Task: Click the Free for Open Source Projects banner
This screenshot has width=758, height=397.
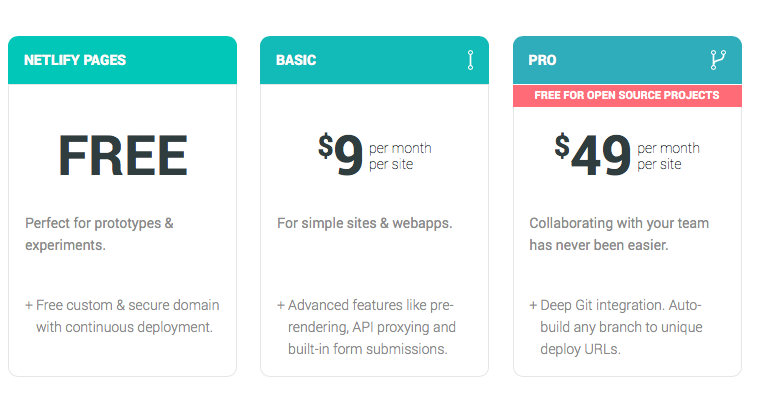Action: click(x=627, y=95)
